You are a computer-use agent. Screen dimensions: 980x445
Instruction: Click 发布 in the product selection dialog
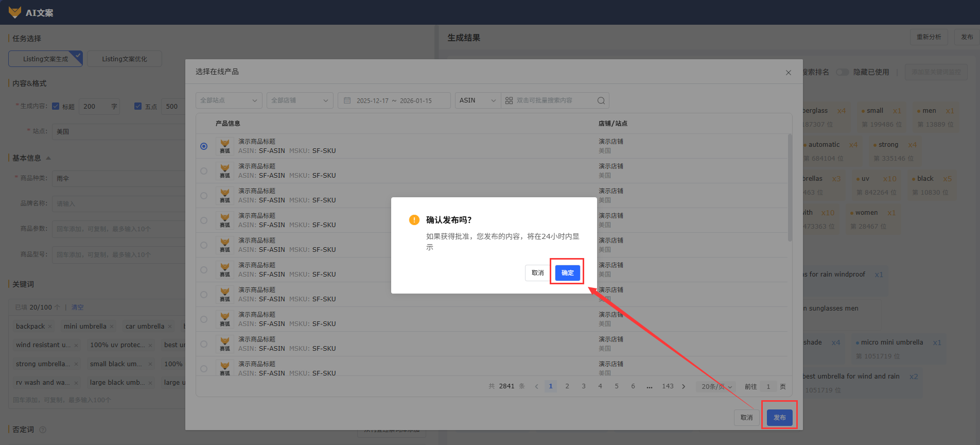coord(780,417)
